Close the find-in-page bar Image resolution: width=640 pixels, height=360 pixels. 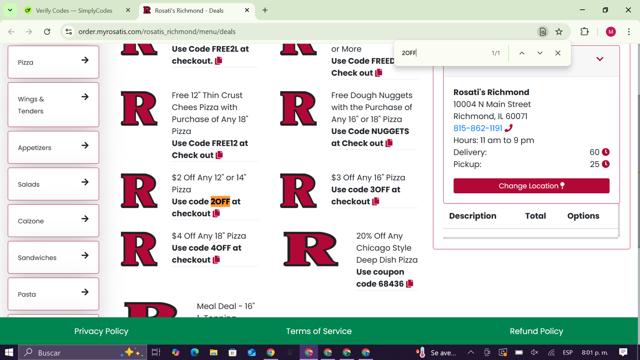click(558, 53)
